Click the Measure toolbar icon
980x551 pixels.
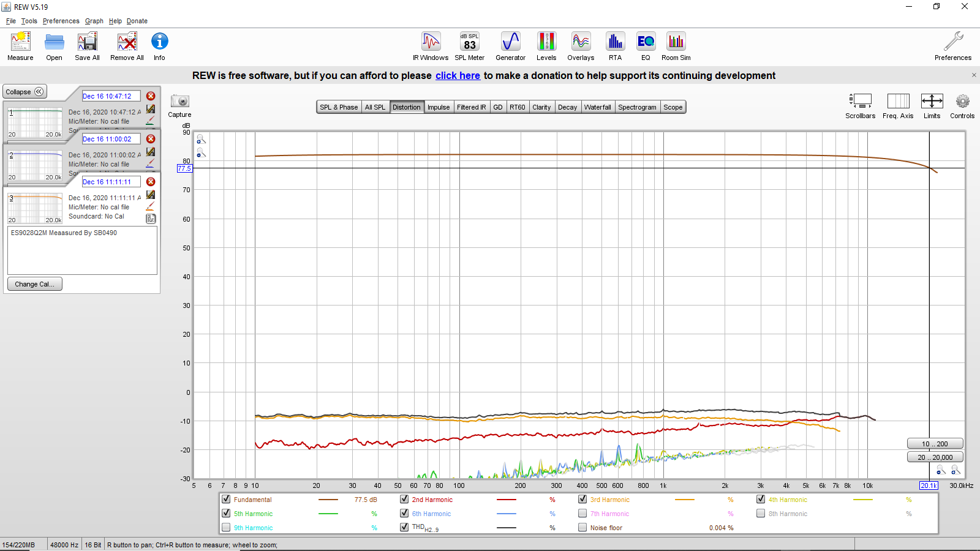pyautogui.click(x=20, y=42)
